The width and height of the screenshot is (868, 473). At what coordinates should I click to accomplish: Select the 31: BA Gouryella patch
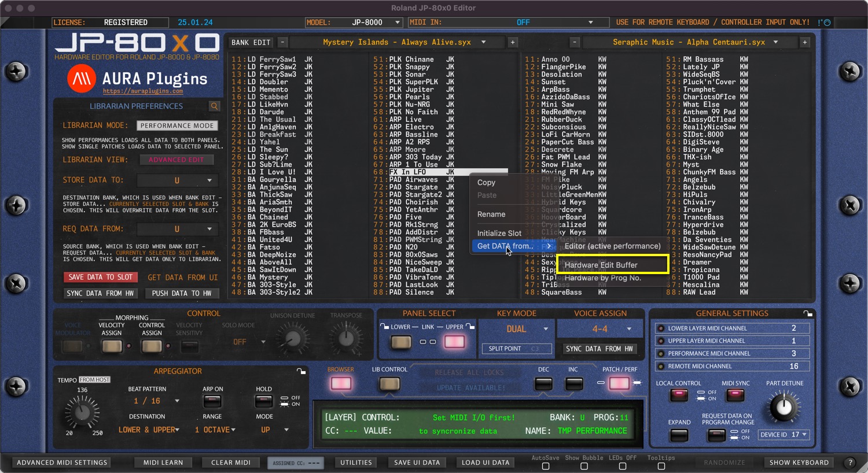[272, 180]
